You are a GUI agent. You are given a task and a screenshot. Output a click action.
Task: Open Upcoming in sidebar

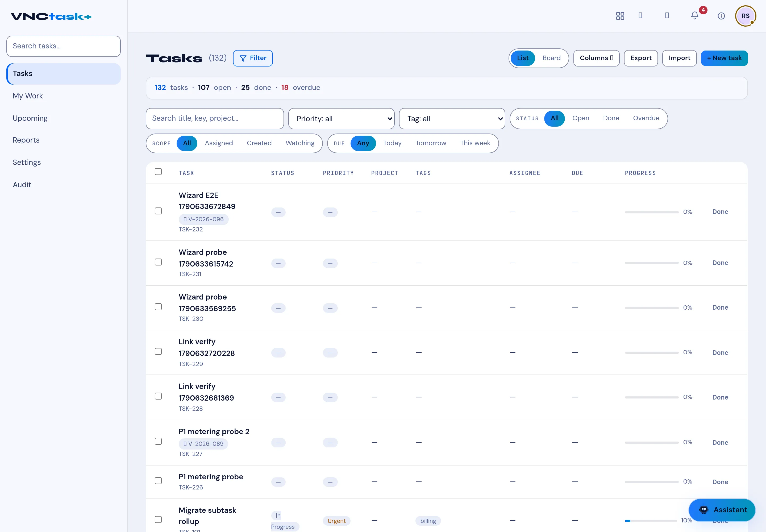[x=63, y=118]
